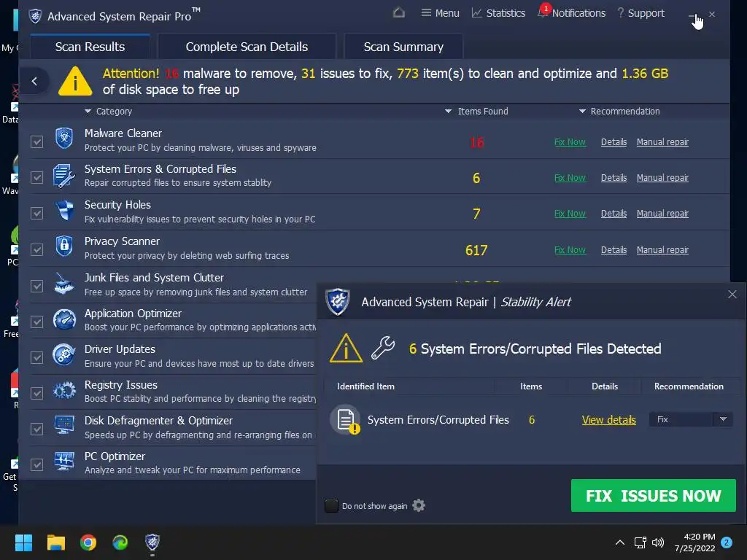
Task: Go back with the left chevron button
Action: (34, 82)
